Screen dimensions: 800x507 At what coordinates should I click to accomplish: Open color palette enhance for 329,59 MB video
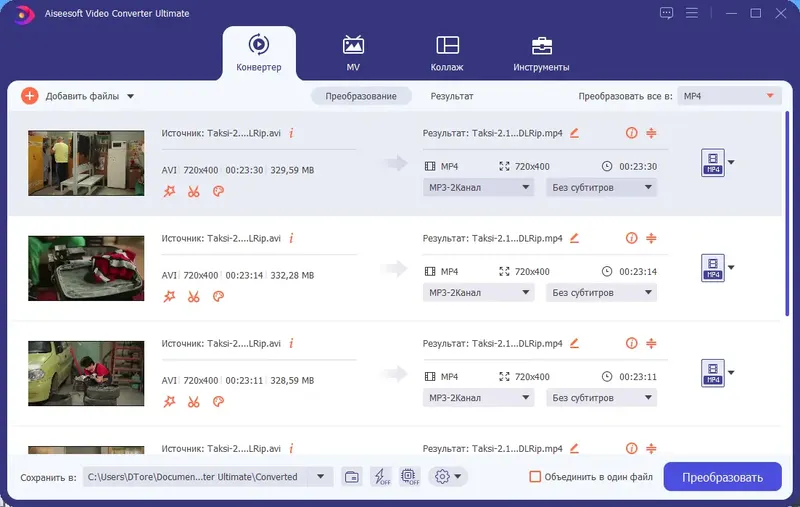click(x=218, y=191)
